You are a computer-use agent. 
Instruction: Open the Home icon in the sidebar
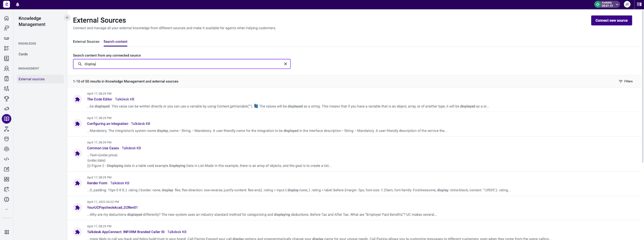(6, 18)
